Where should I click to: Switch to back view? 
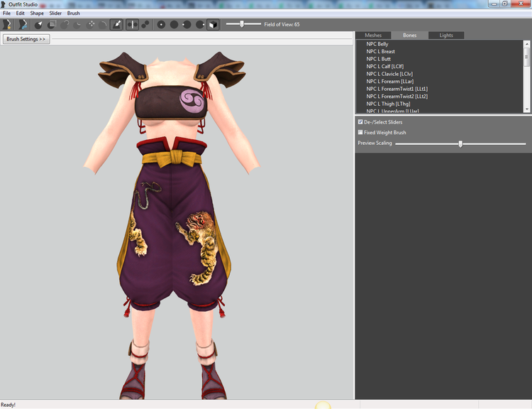pyautogui.click(x=174, y=24)
